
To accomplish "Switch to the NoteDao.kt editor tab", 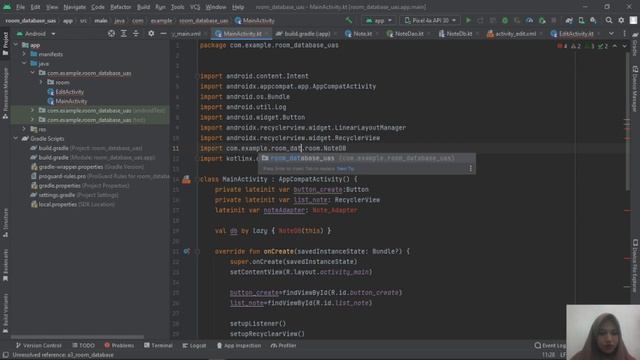I will 406,33.
